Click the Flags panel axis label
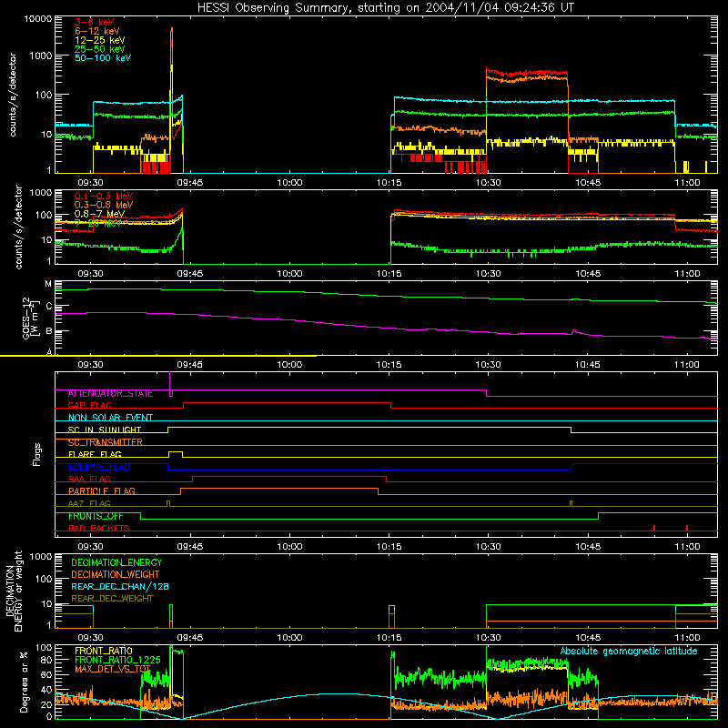728x728 pixels. [x=36, y=454]
